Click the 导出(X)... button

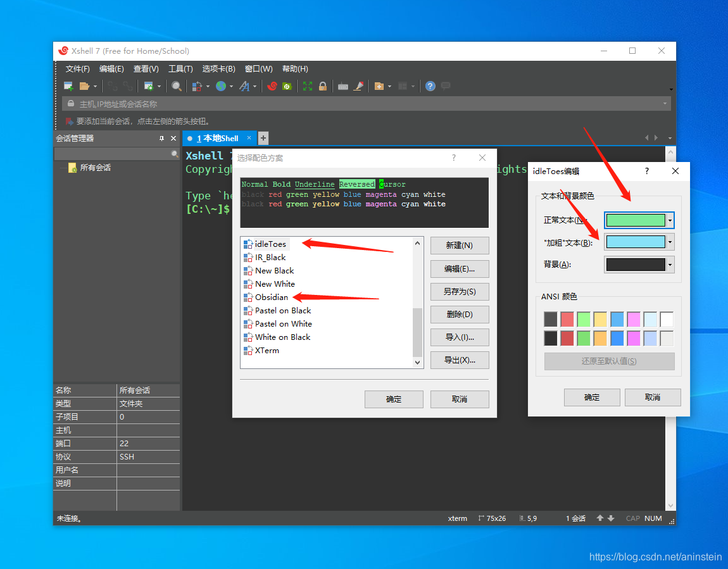[460, 360]
